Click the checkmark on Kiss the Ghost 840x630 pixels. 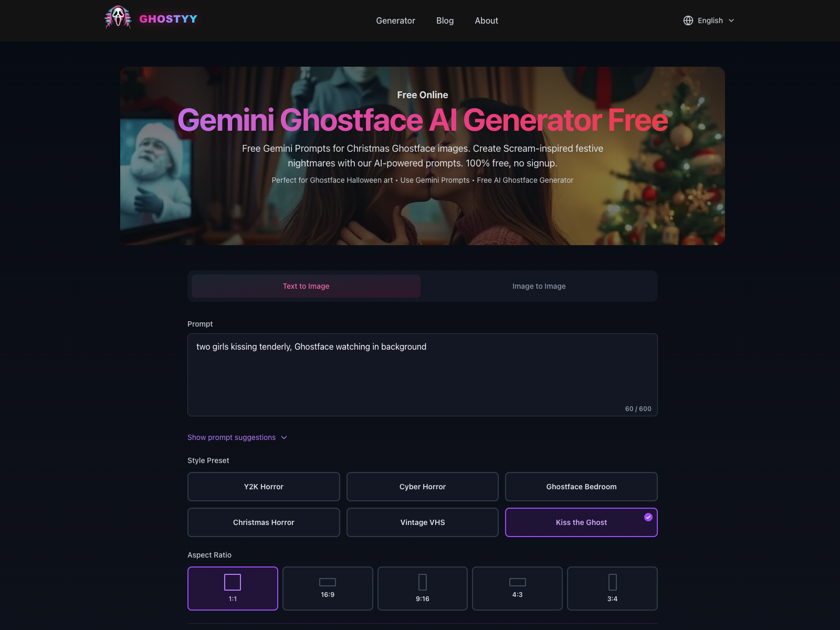648,517
